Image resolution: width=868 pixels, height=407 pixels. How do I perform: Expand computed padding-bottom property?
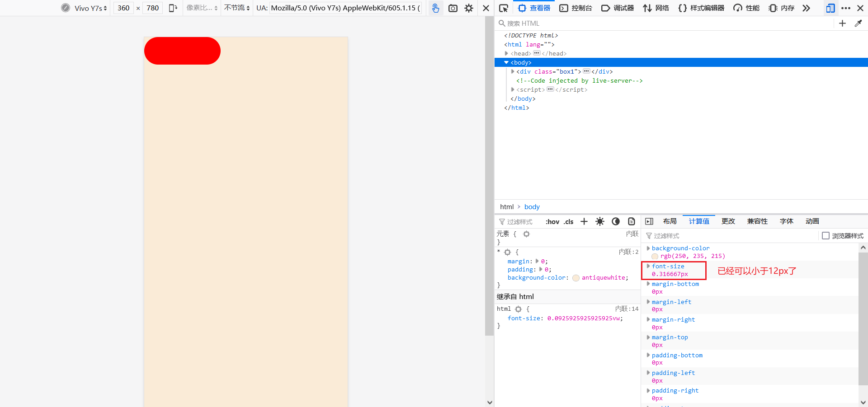tap(648, 356)
